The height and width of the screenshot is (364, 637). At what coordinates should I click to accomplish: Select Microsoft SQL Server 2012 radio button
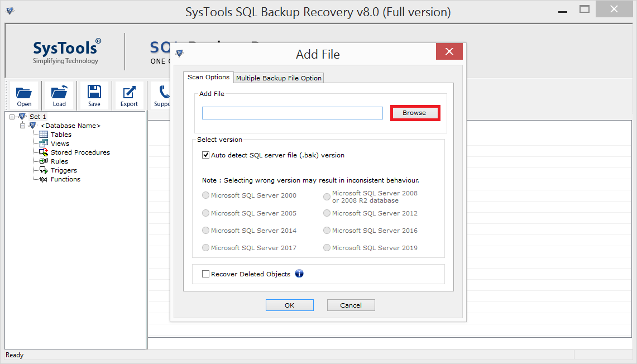(327, 213)
